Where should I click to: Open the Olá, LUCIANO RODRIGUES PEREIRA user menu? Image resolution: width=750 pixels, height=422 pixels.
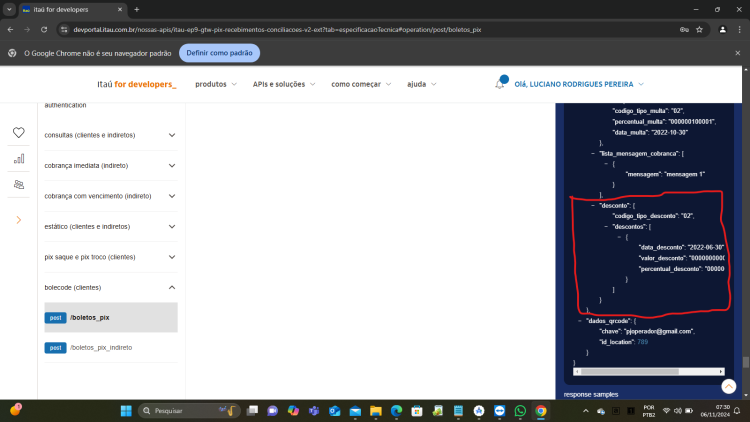579,84
